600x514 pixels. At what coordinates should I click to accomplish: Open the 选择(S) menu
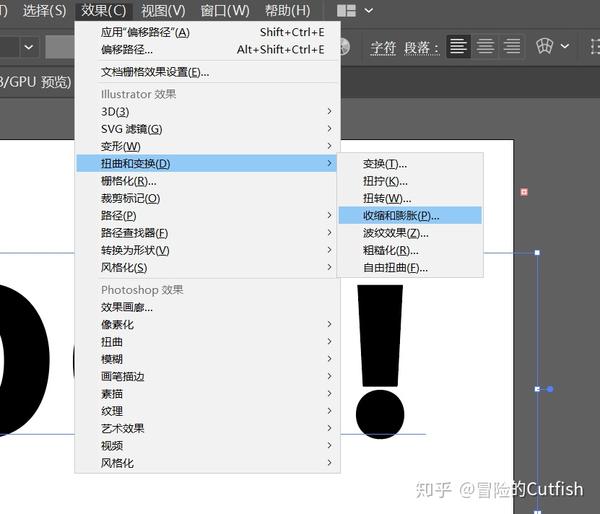(44, 10)
